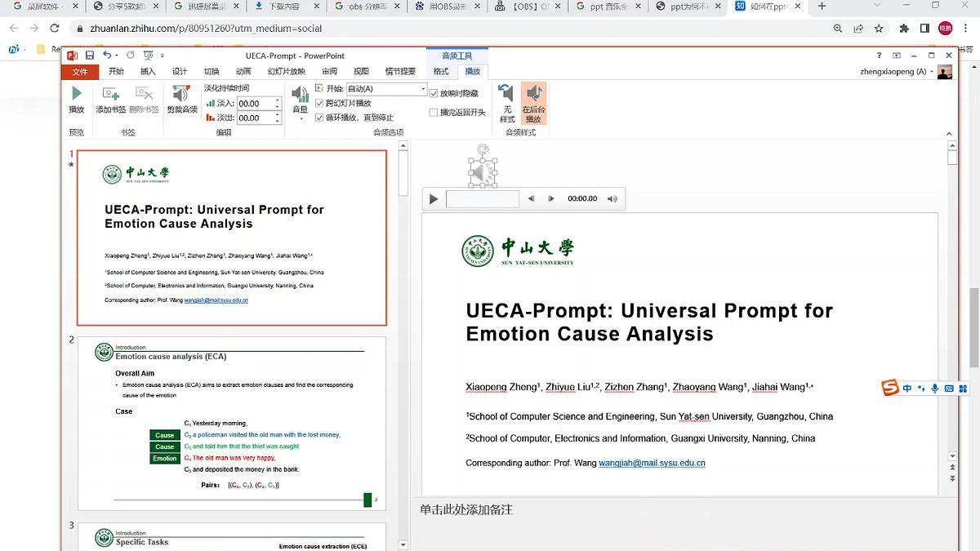Click the audio player skip-forward button
Viewport: 980px width, 551px height.
[x=551, y=198]
